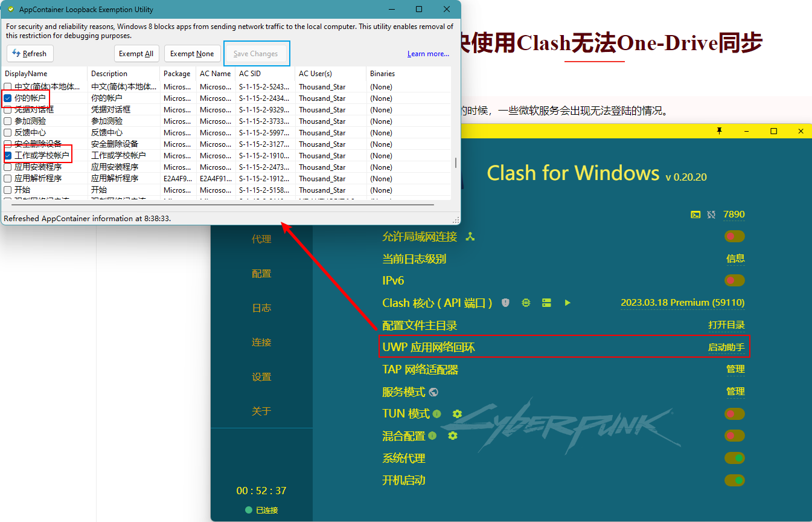Click the 2023.03.18 Premium (59110) version text
Screen dimensions: 812x522
[x=683, y=303]
